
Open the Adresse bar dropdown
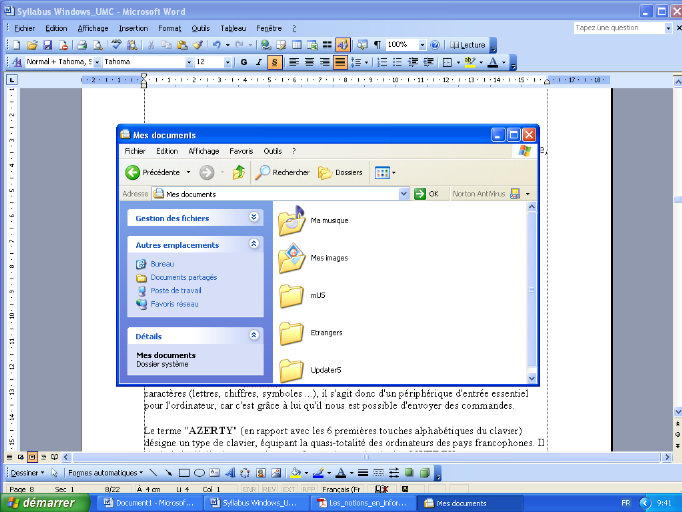coord(404,194)
